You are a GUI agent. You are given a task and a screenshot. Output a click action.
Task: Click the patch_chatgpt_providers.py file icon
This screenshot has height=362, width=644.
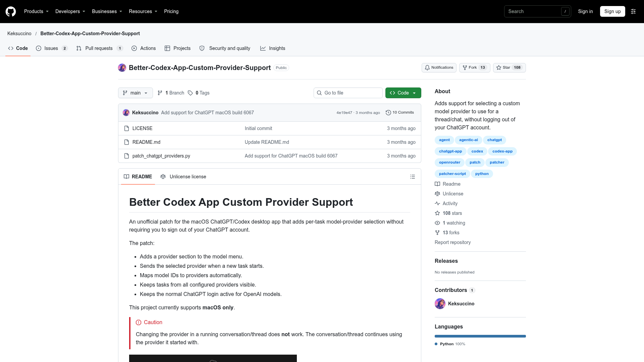126,156
